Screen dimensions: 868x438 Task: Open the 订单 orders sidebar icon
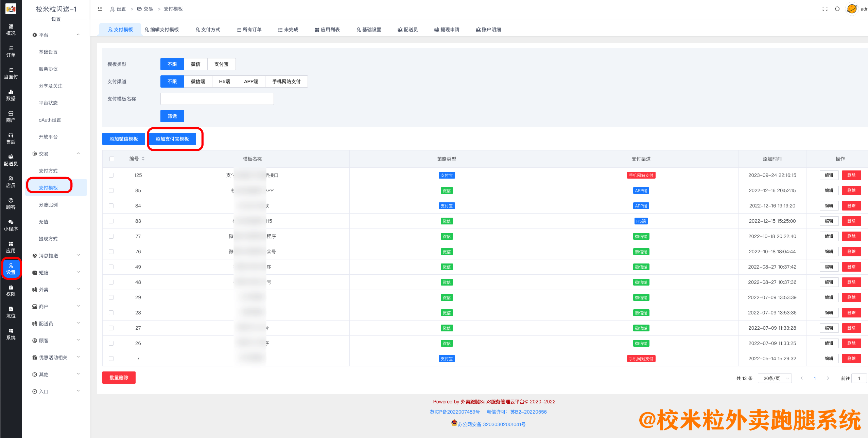pyautogui.click(x=11, y=51)
